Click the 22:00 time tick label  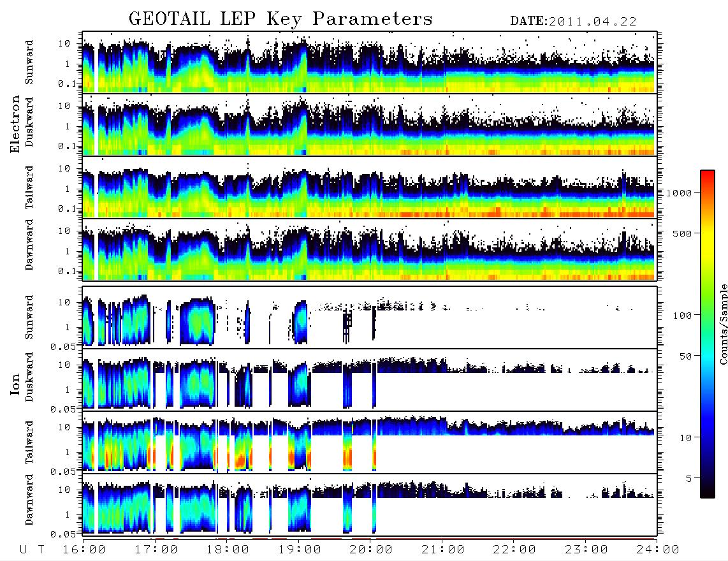[x=514, y=550]
